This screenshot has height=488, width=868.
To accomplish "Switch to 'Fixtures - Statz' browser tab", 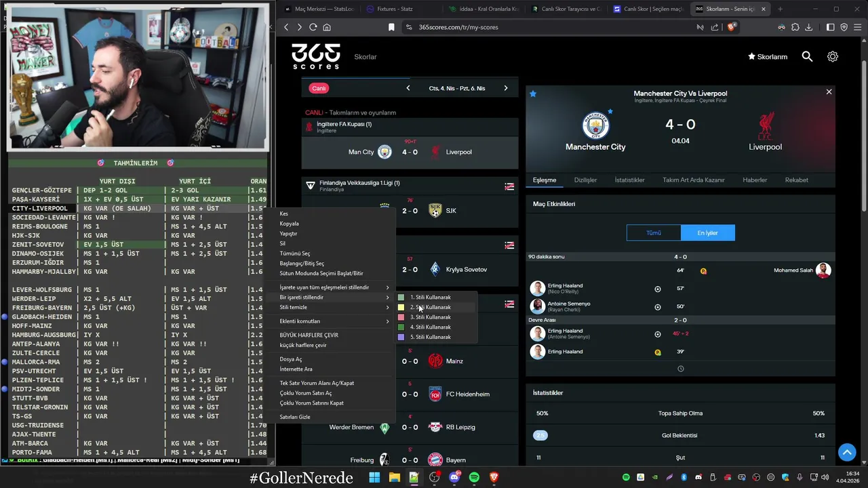I will click(x=396, y=9).
